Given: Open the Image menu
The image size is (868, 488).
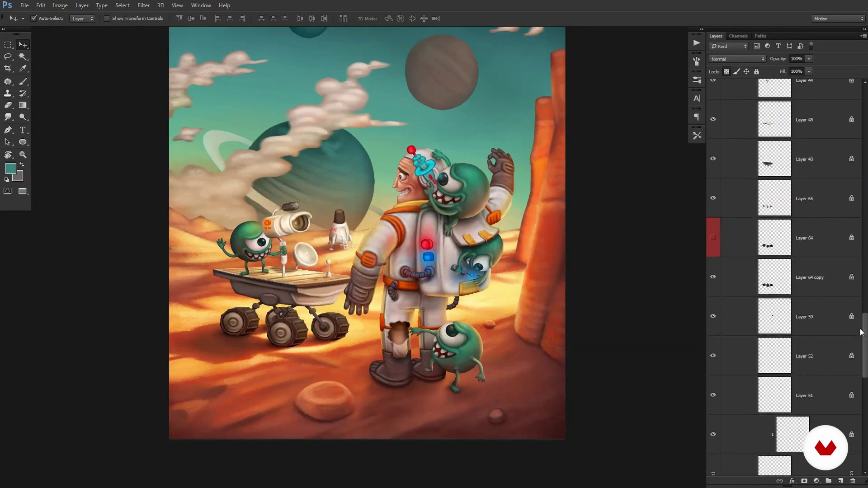Looking at the screenshot, I should pos(60,5).
